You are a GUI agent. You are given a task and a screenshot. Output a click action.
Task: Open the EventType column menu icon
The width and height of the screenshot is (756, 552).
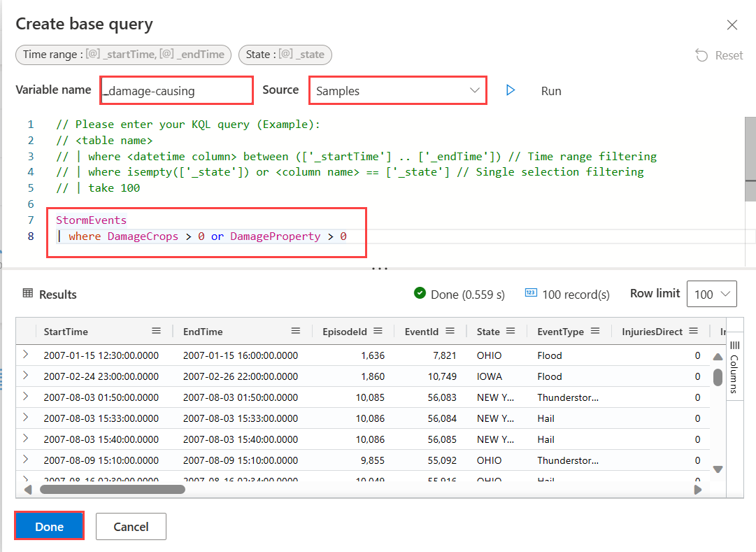click(x=595, y=331)
